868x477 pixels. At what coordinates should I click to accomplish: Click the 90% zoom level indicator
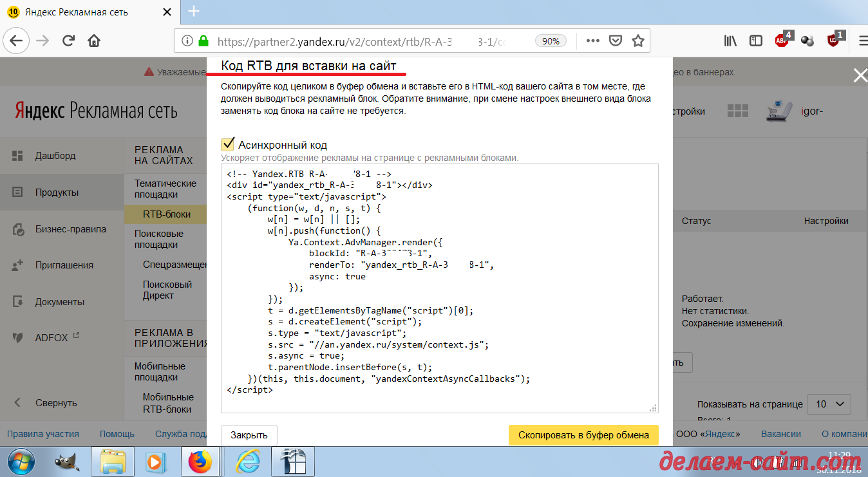pos(551,41)
